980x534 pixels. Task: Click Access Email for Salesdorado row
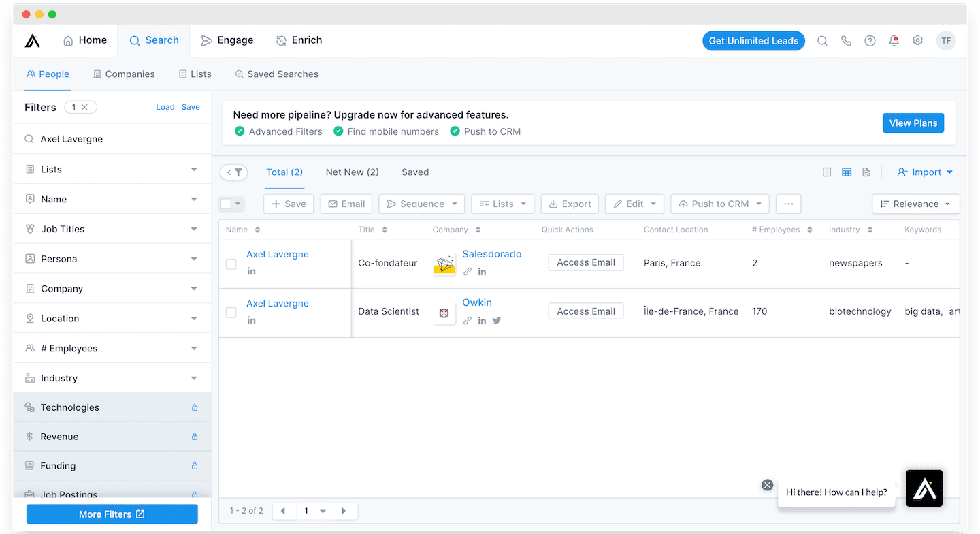[x=586, y=262]
